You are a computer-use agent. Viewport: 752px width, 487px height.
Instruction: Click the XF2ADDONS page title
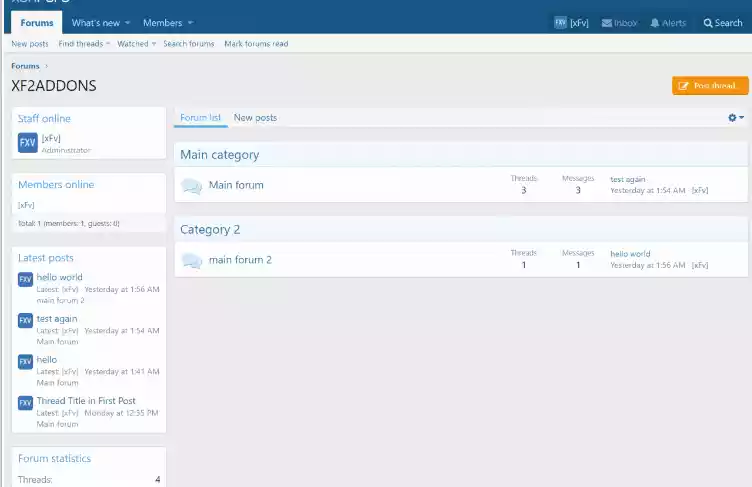coord(54,85)
